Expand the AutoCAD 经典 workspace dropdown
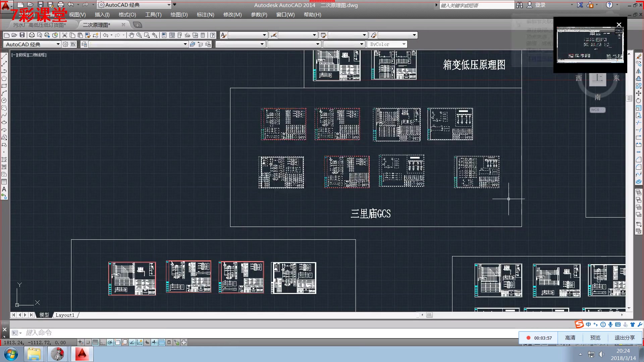 58,44
